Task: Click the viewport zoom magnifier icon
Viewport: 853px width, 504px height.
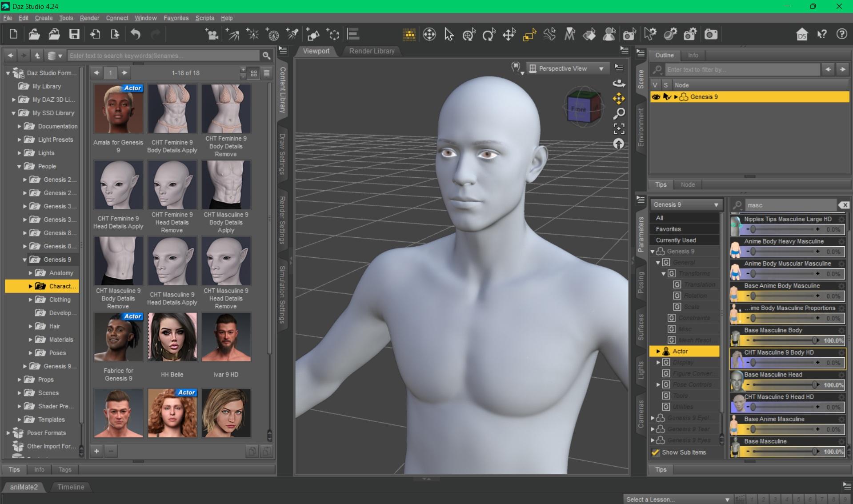Action: [x=619, y=114]
